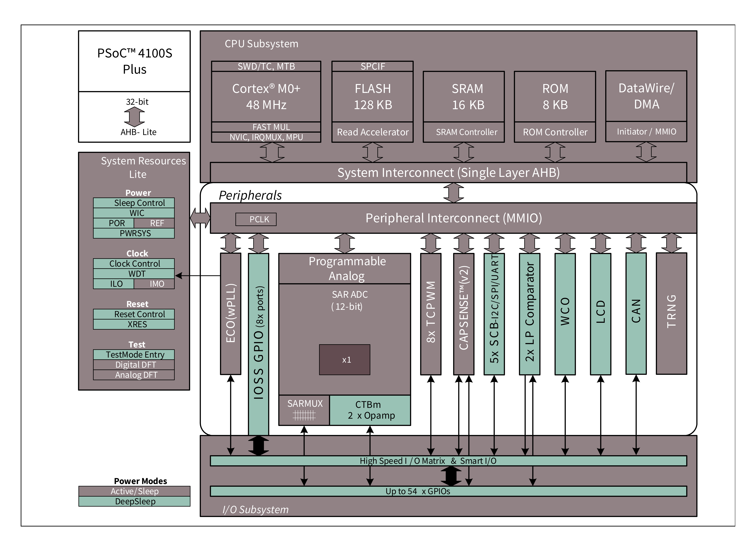The image size is (756, 551).
Task: Select the REF cell
Action: click(x=154, y=223)
